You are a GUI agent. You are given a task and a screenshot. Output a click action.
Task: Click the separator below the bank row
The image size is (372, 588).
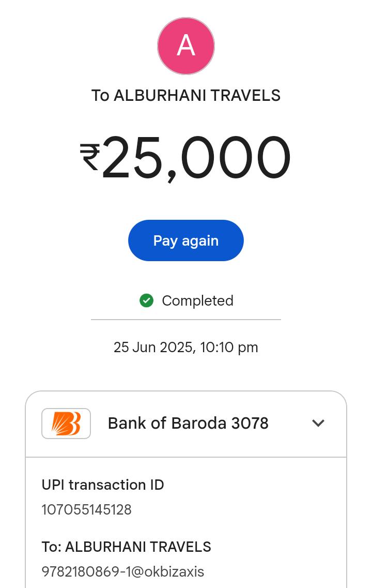(186, 457)
